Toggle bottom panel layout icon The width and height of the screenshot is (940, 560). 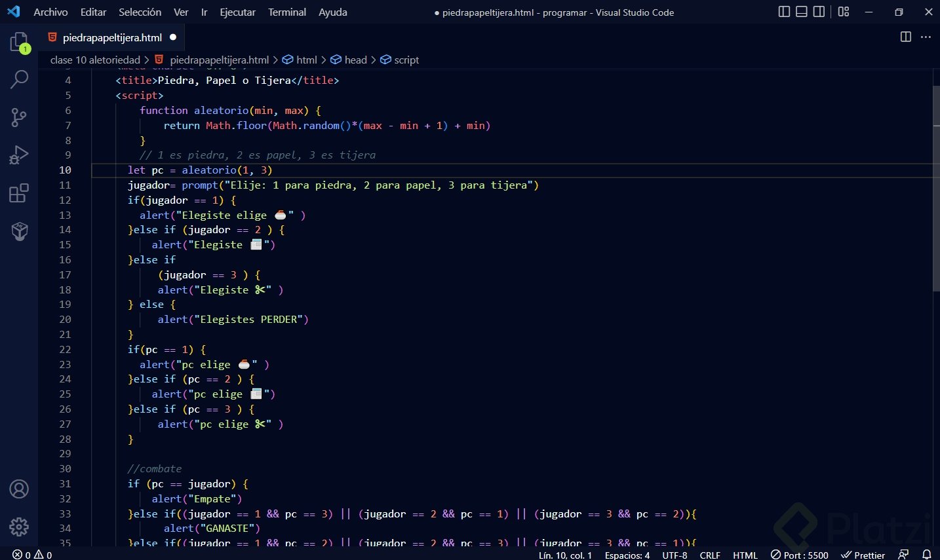[x=801, y=12]
